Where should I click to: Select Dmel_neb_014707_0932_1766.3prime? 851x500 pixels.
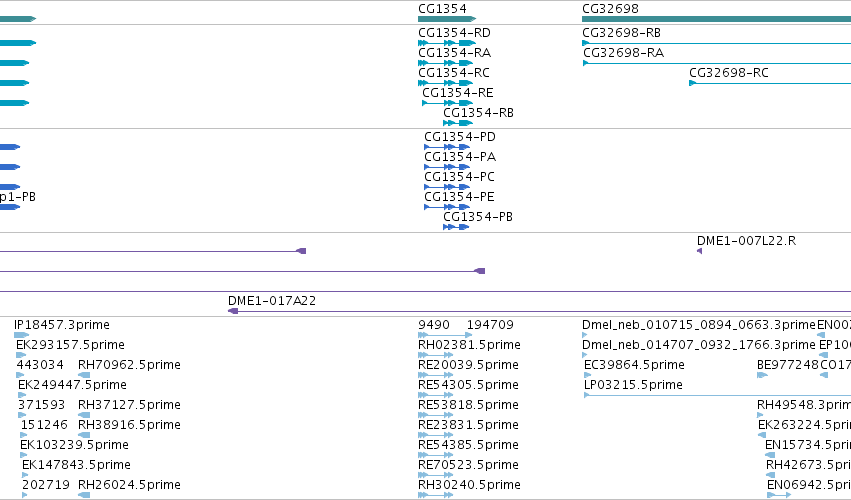pyautogui.click(x=698, y=345)
